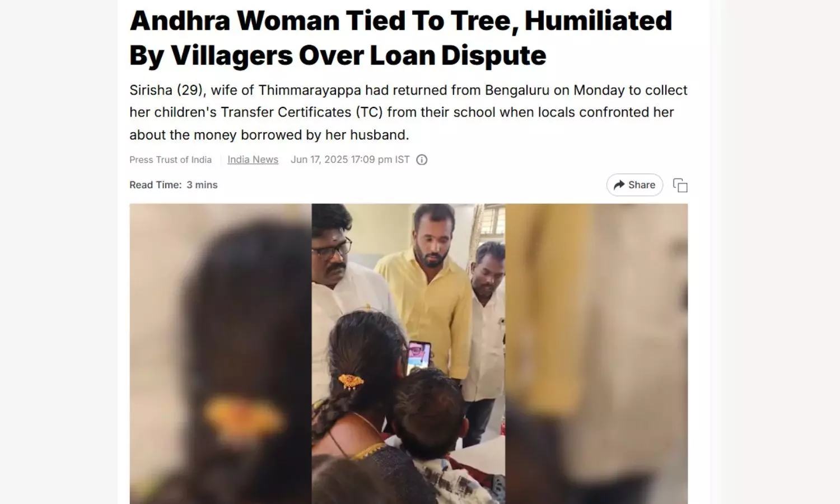Click the blurred left side of the image
The image size is (840, 504).
[x=221, y=353]
